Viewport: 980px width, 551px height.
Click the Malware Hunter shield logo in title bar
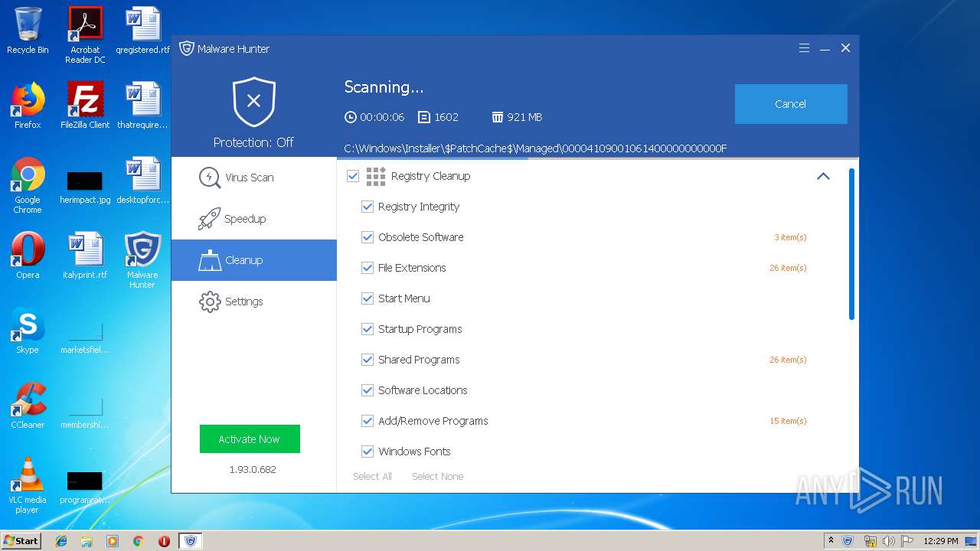187,48
